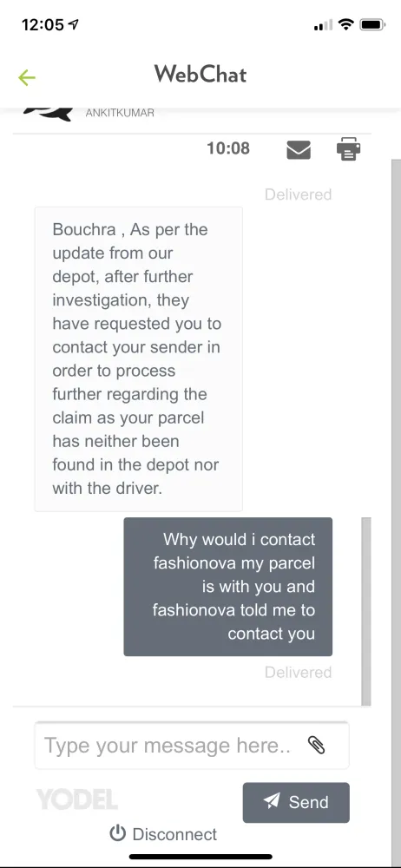
Task: Select the agent's depot update message
Action: (139, 358)
